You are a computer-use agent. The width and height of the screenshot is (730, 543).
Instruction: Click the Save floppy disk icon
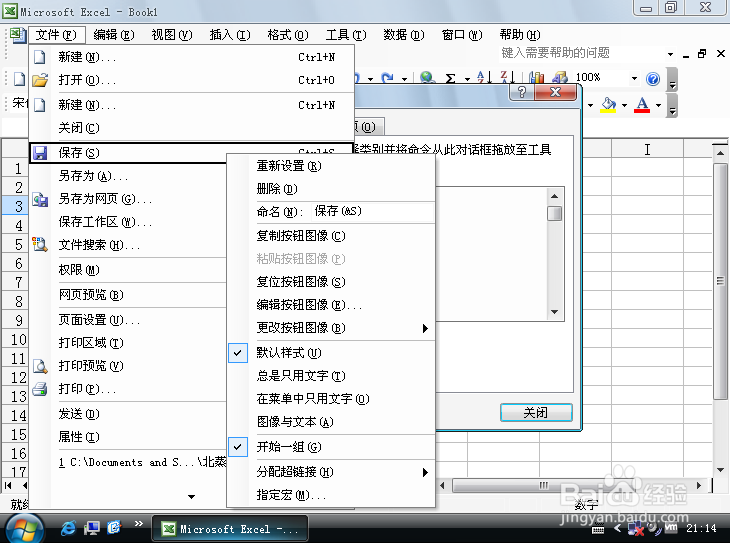tap(41, 153)
